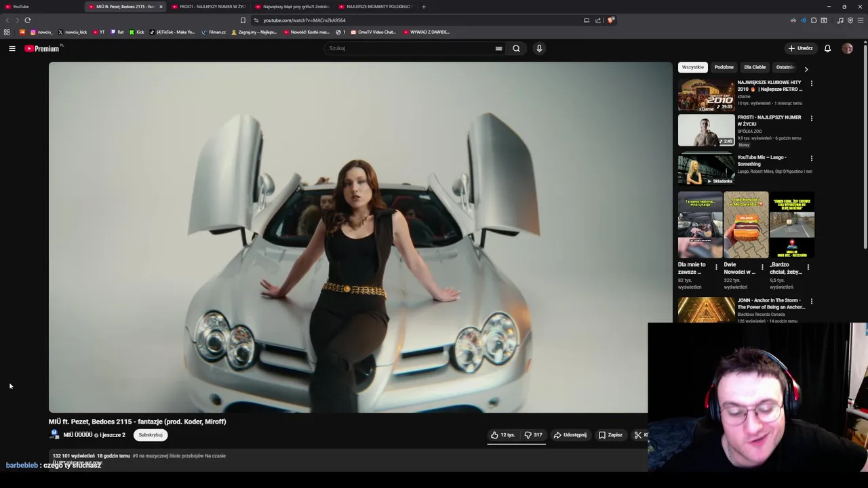Click the browser address bar URL

pyautogui.click(x=304, y=20)
